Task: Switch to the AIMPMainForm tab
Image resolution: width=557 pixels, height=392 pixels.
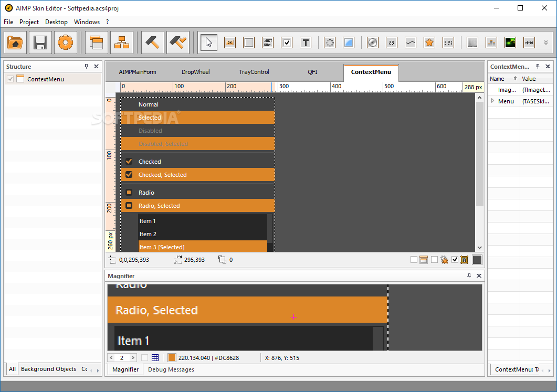Action: tap(138, 72)
